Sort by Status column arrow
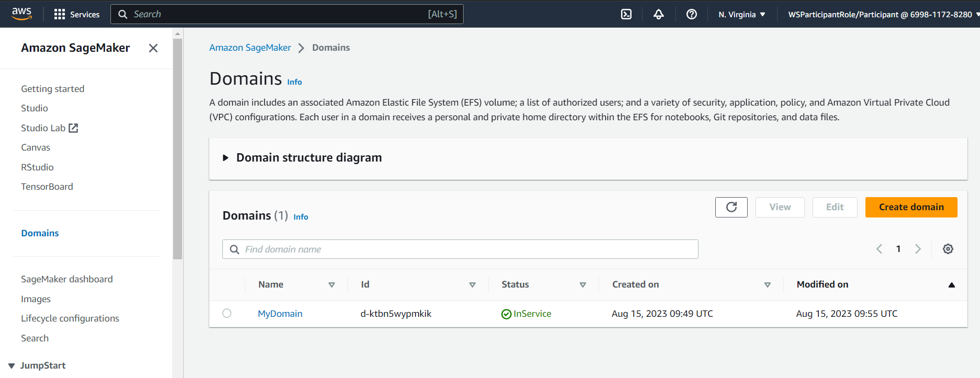This screenshot has width=980, height=378. pos(582,285)
